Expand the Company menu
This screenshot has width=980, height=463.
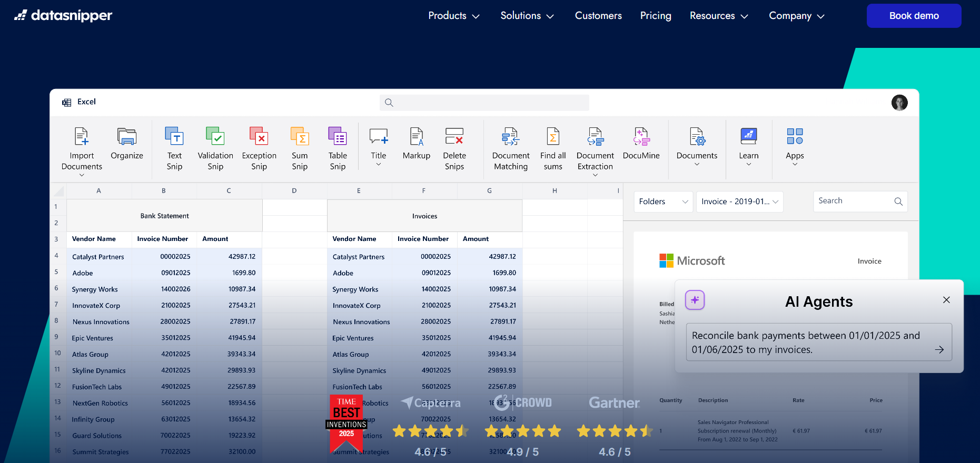pos(796,16)
